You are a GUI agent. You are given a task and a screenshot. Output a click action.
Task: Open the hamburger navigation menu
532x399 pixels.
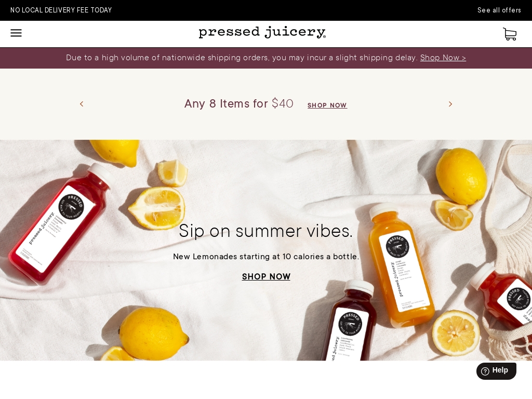pos(16,33)
